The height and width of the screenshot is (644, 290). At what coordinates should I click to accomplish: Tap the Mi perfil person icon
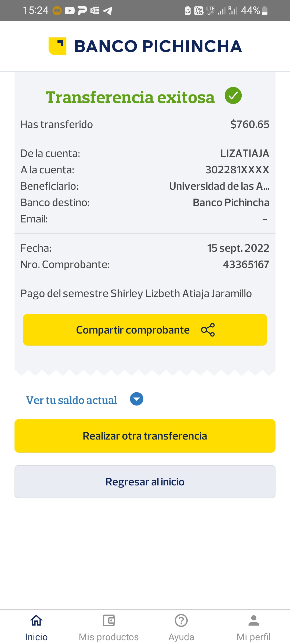(254, 620)
